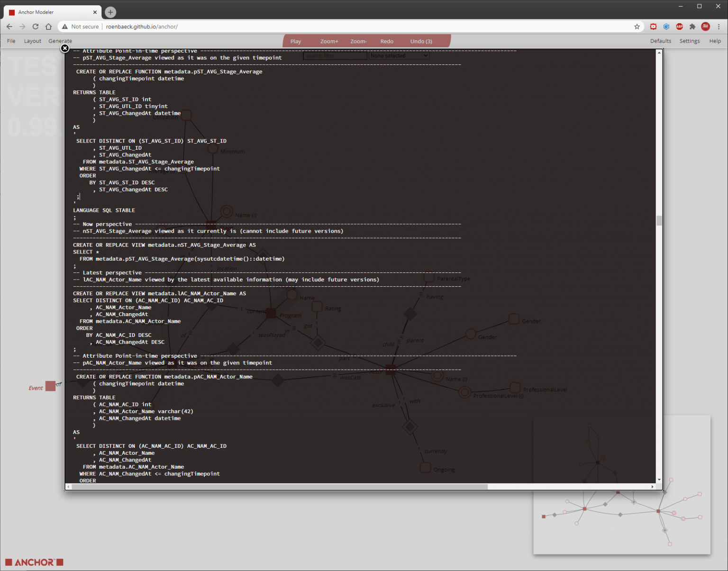Open the Settings menu
Image resolution: width=728 pixels, height=571 pixels.
point(689,41)
